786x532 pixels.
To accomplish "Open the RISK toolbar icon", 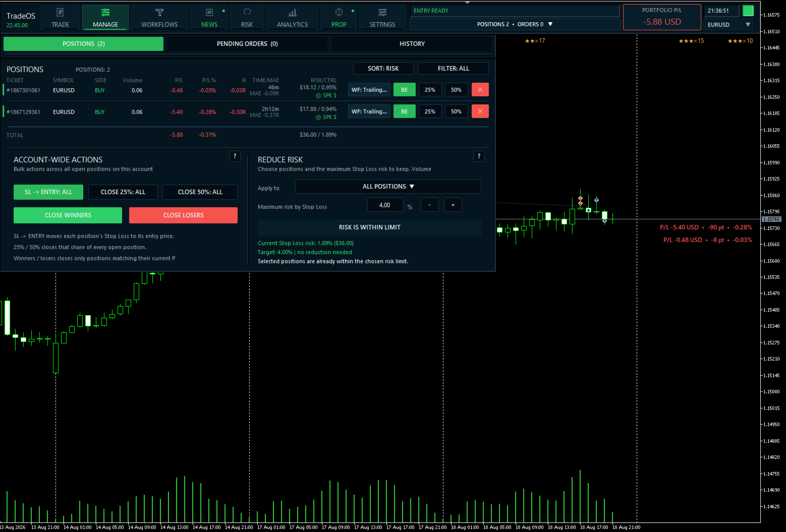I will [x=247, y=12].
